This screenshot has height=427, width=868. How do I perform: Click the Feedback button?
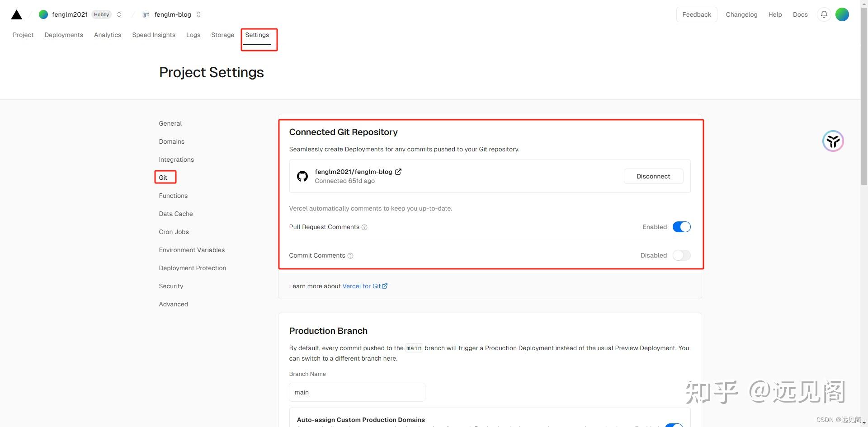coord(696,14)
